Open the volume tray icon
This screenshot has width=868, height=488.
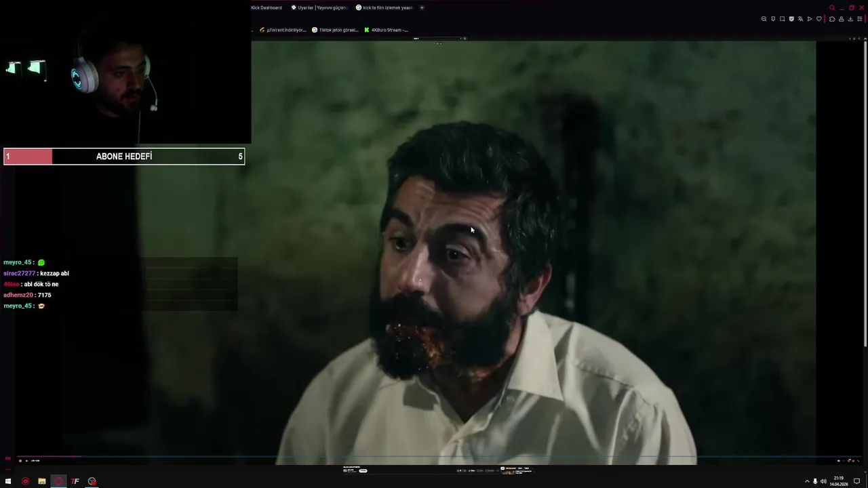[823, 481]
